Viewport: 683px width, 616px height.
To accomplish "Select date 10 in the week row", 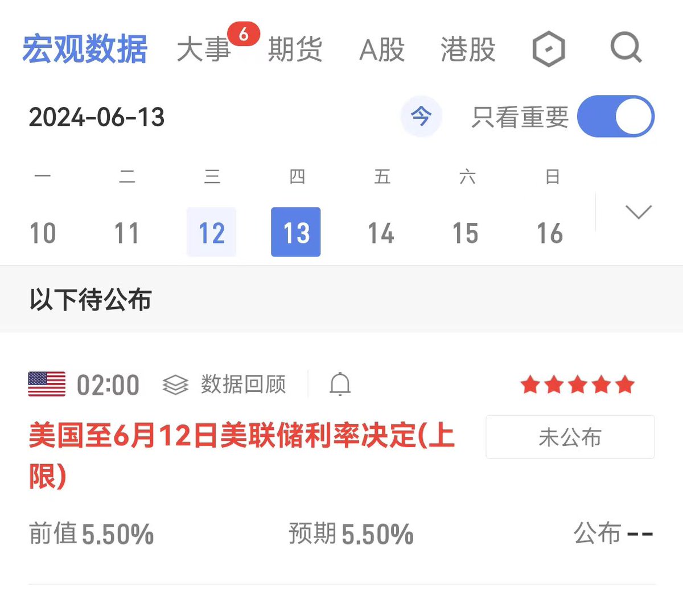I will (x=43, y=233).
